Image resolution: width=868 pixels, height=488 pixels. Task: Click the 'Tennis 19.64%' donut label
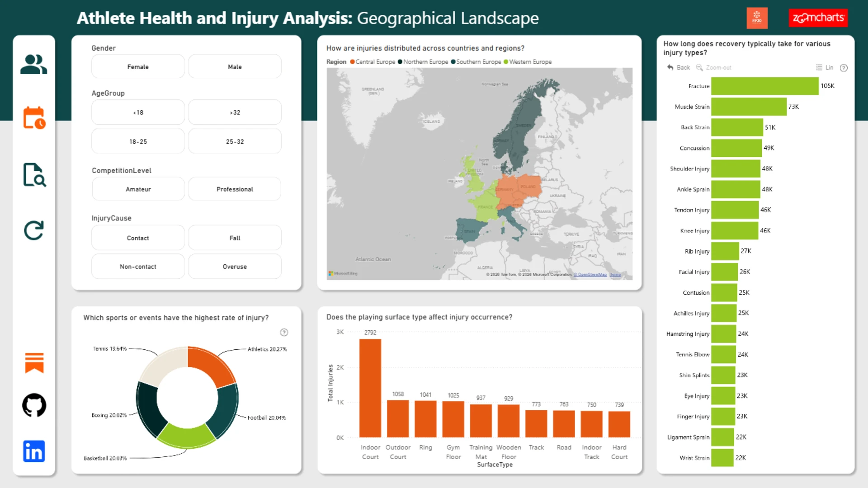110,349
